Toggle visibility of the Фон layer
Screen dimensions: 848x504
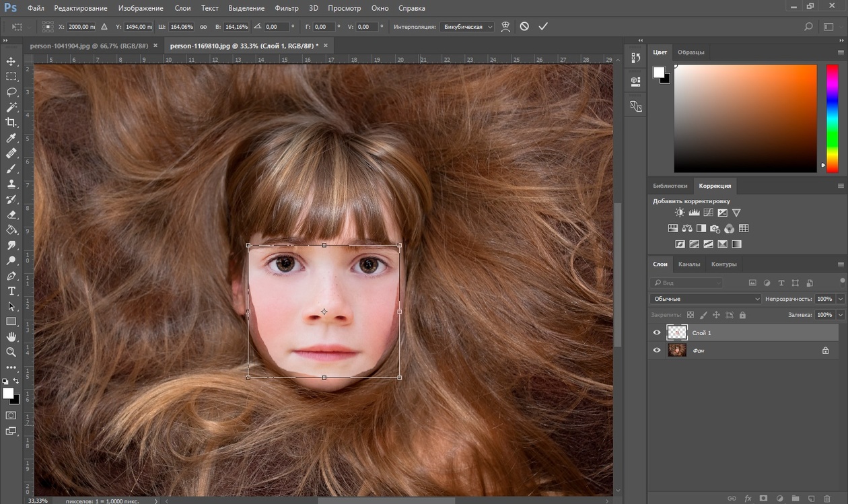click(657, 351)
